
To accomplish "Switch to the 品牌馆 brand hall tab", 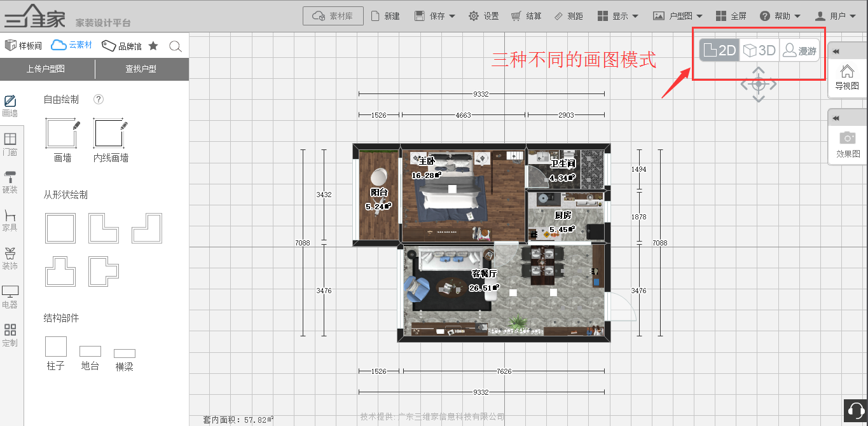I will point(122,46).
